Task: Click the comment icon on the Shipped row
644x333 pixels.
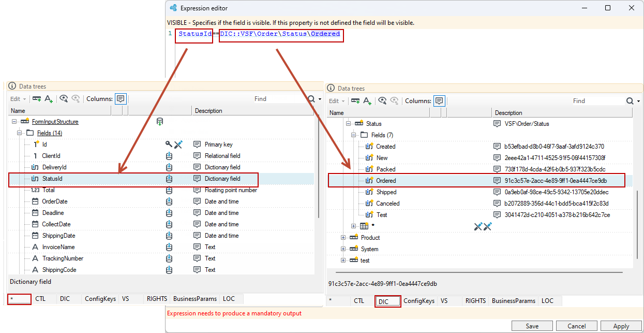Action: pyautogui.click(x=497, y=192)
